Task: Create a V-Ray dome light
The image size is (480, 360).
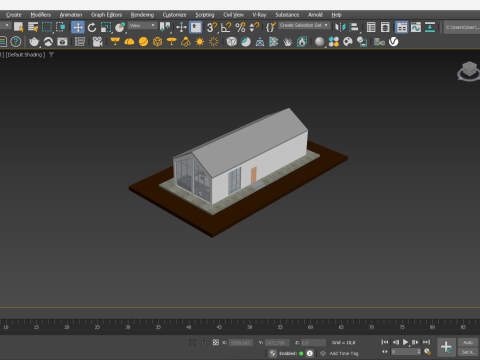Action: [x=129, y=42]
